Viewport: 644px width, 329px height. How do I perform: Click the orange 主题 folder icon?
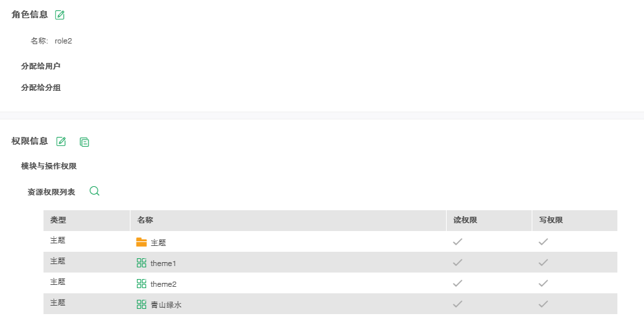coord(142,242)
